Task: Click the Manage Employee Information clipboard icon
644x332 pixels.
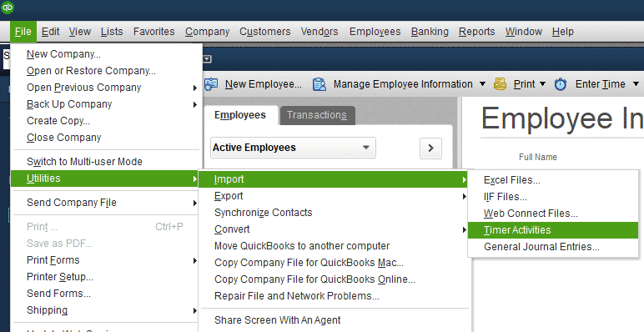Action: [x=319, y=84]
